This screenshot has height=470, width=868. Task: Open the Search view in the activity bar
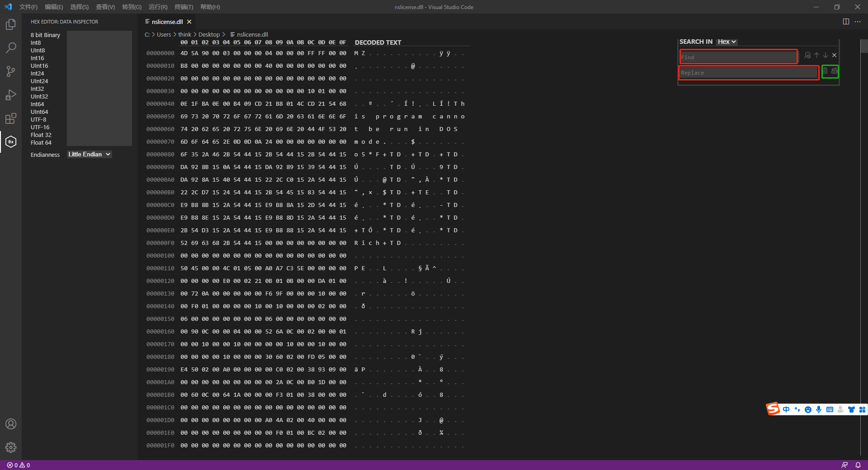pyautogui.click(x=11, y=47)
